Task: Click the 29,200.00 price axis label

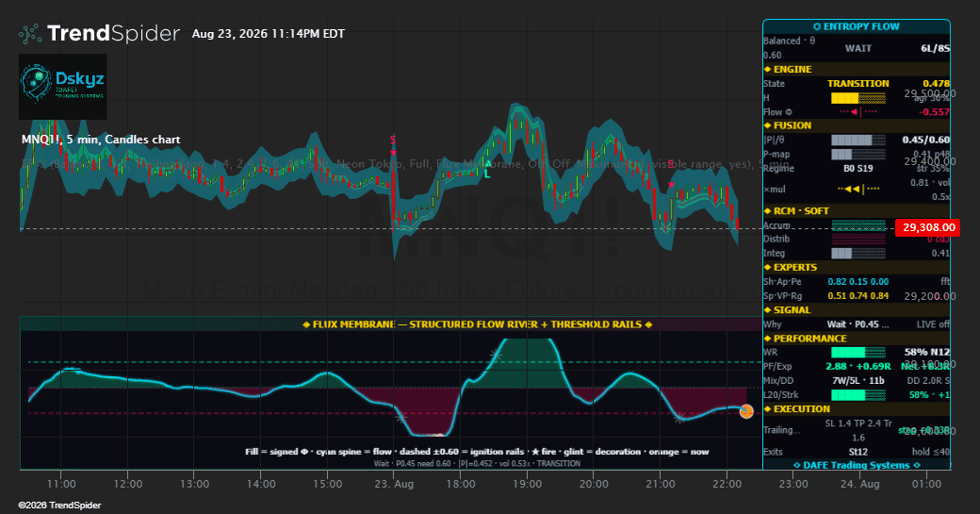Action: tap(930, 296)
